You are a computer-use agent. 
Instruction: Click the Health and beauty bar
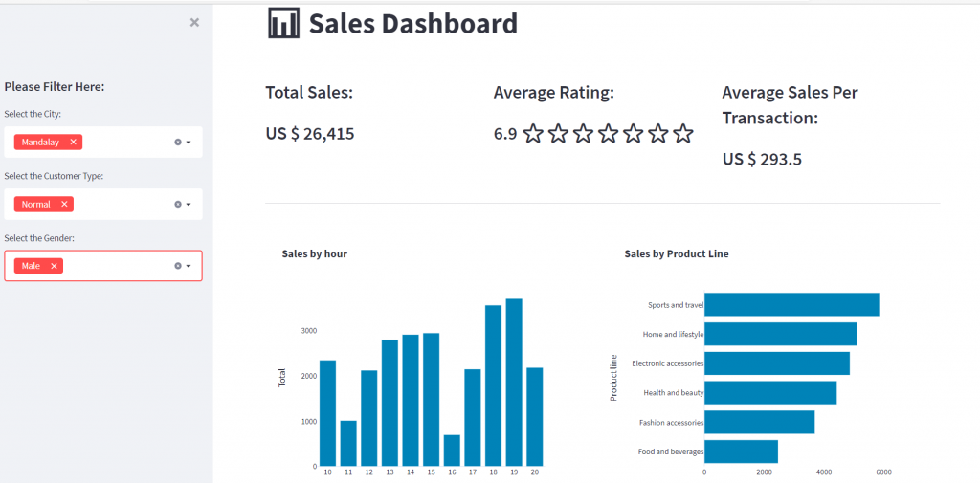[770, 392]
